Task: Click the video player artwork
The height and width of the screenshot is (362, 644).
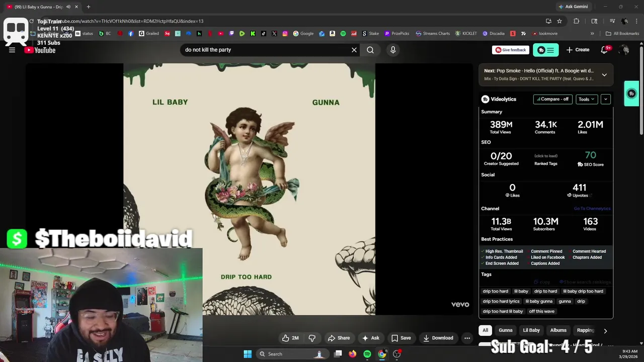Action: click(x=249, y=189)
